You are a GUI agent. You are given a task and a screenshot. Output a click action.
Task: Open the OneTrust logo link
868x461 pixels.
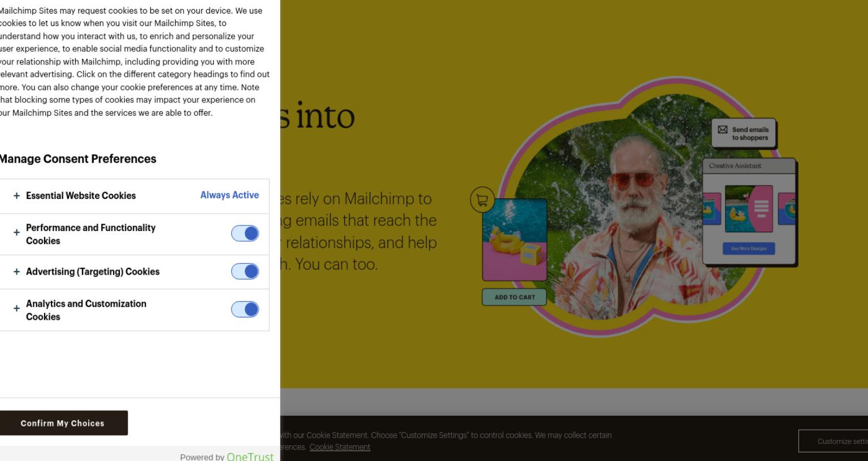coord(250,456)
